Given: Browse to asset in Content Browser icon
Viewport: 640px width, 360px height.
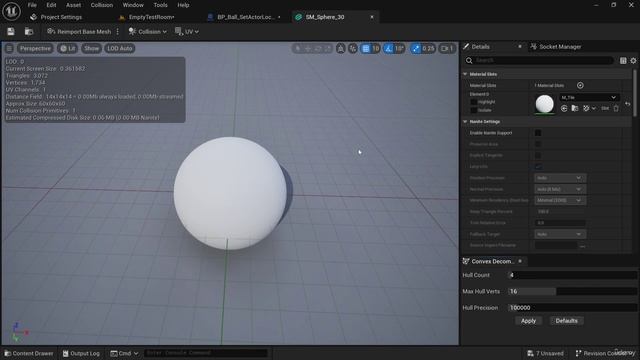Looking at the screenshot, I should point(29,31).
